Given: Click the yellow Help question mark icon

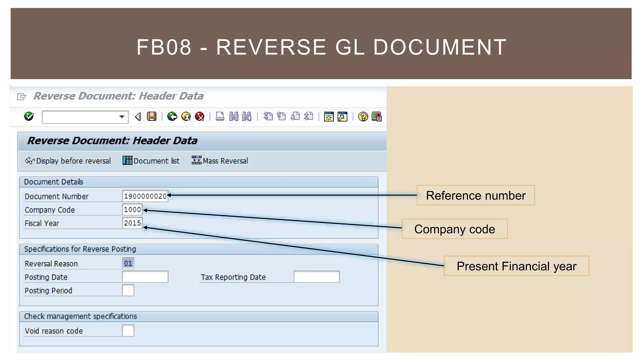Looking at the screenshot, I should [x=363, y=117].
